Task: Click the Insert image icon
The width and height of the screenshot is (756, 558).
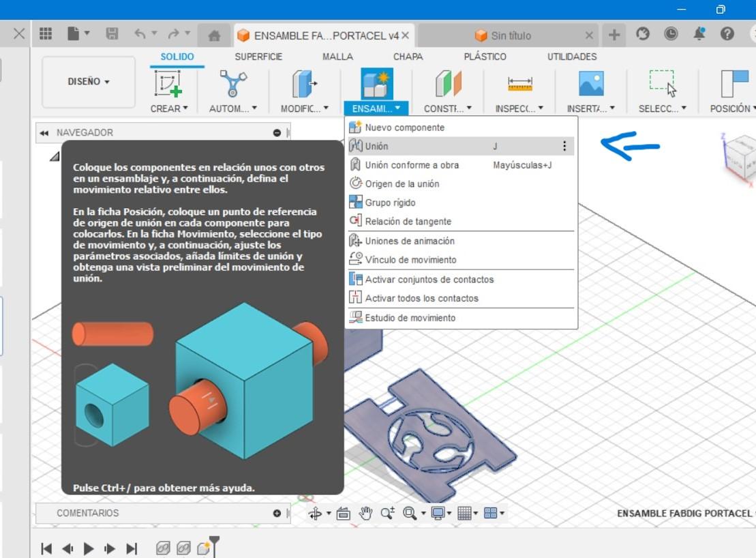Action: tap(591, 84)
